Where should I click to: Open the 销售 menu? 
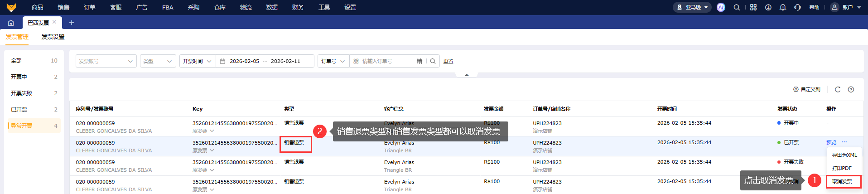click(63, 7)
